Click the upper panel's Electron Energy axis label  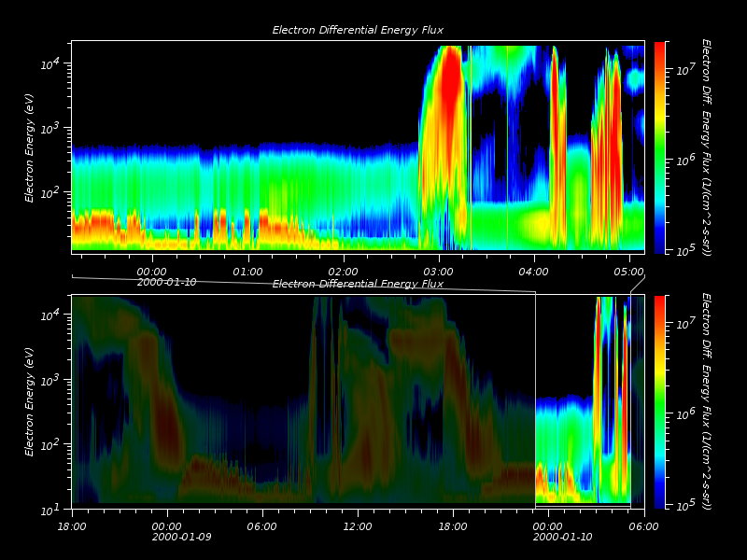point(30,147)
